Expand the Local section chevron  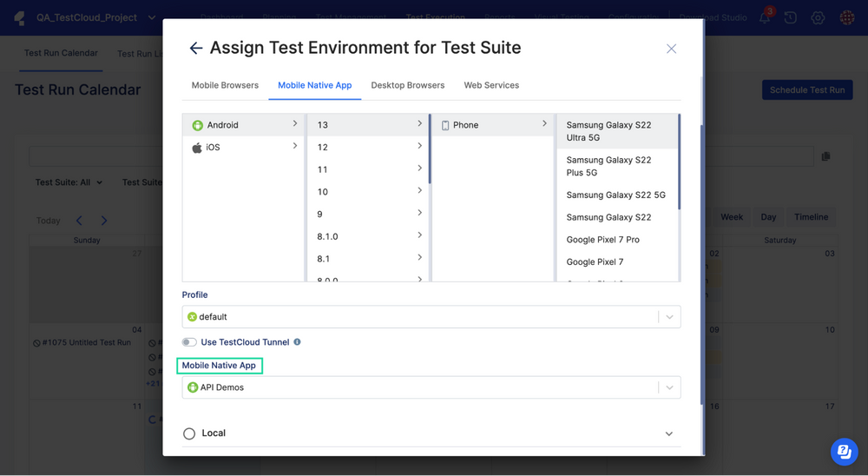668,433
